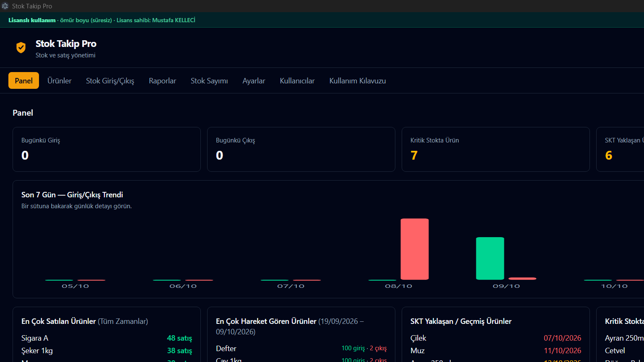Image resolution: width=644 pixels, height=362 pixels.
Task: Click the Son 7 Gün trend heading
Action: click(72, 195)
